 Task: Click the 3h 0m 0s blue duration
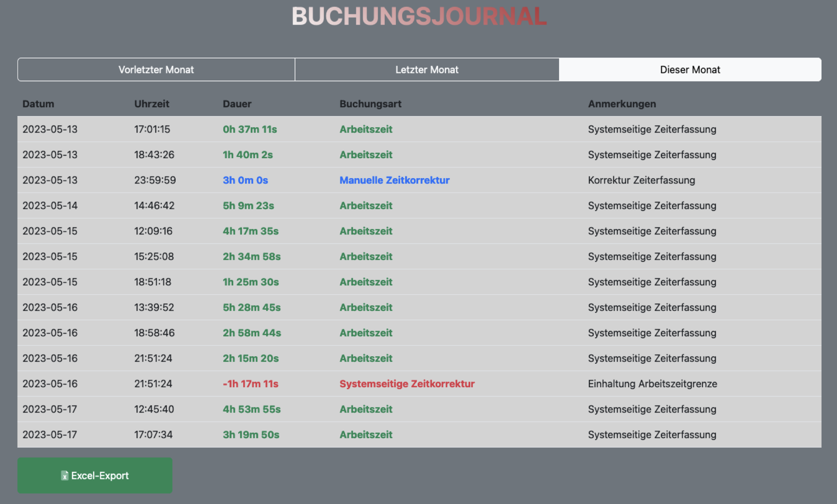click(x=245, y=180)
